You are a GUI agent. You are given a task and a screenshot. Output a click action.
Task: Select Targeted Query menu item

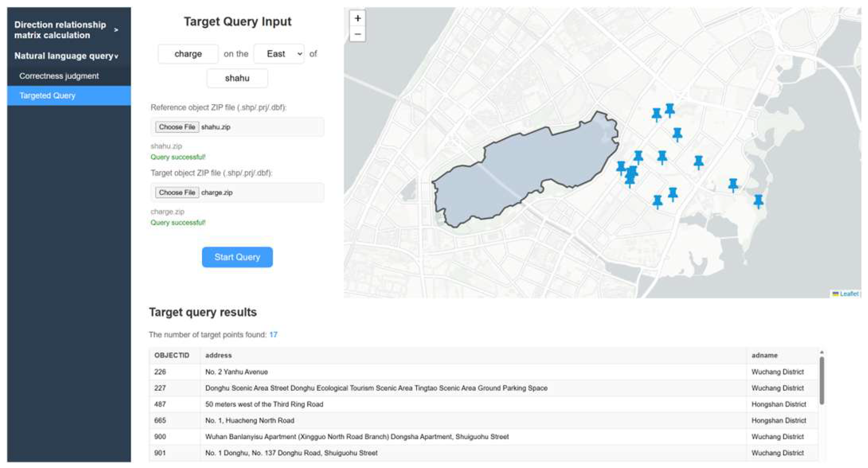(x=47, y=96)
